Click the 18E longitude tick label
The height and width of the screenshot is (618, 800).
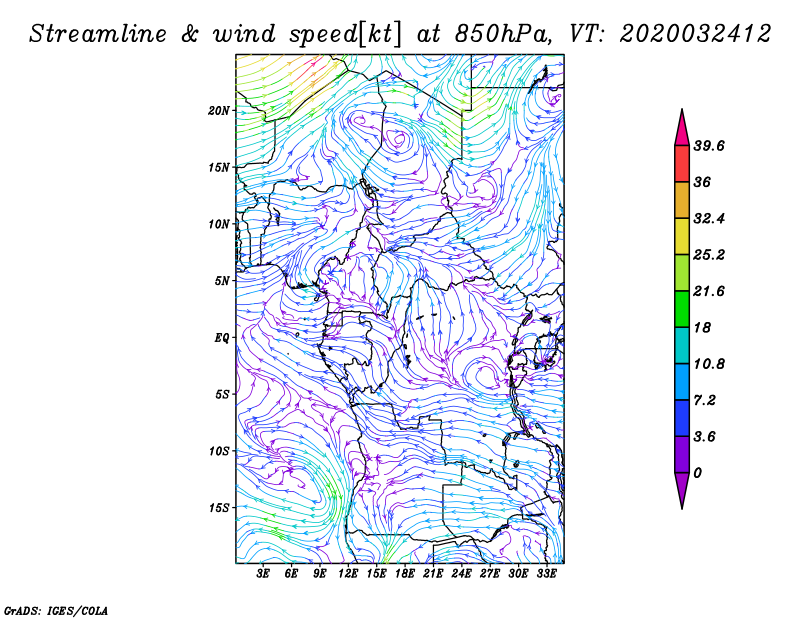coord(405,576)
